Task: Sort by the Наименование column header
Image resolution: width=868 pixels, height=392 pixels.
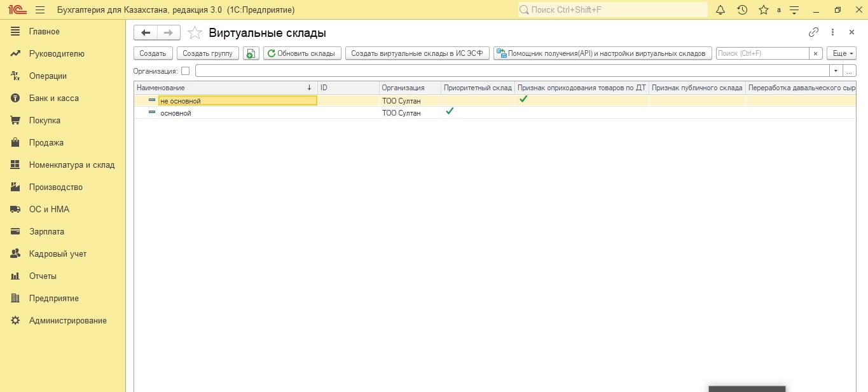Action: [x=223, y=88]
